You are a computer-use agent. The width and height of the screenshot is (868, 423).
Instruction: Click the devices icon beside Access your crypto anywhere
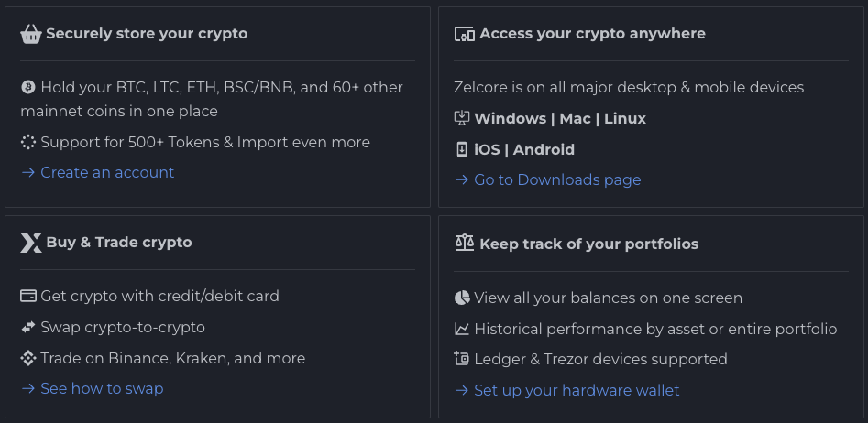465,34
